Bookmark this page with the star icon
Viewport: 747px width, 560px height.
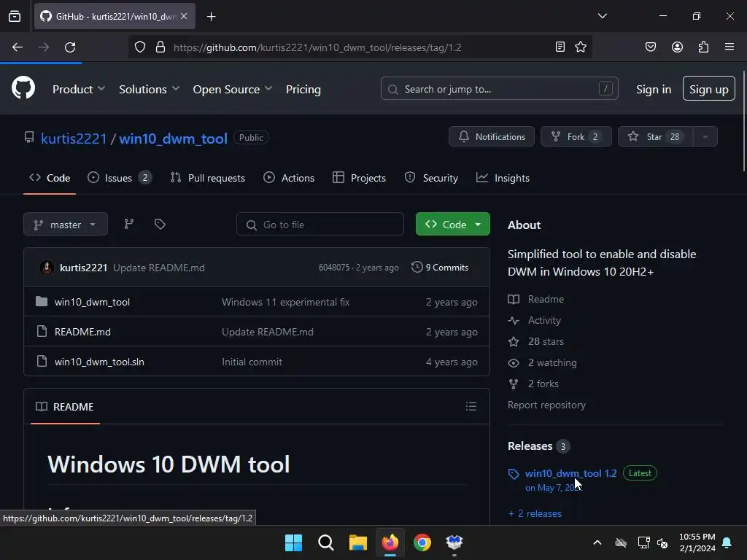(580, 47)
